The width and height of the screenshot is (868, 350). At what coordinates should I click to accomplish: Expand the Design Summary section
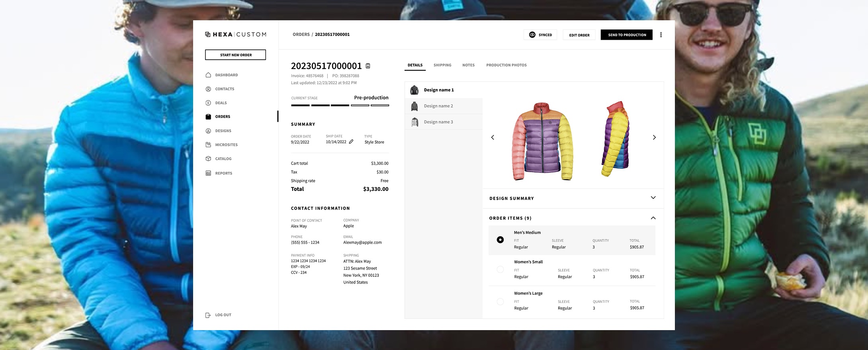(x=653, y=198)
